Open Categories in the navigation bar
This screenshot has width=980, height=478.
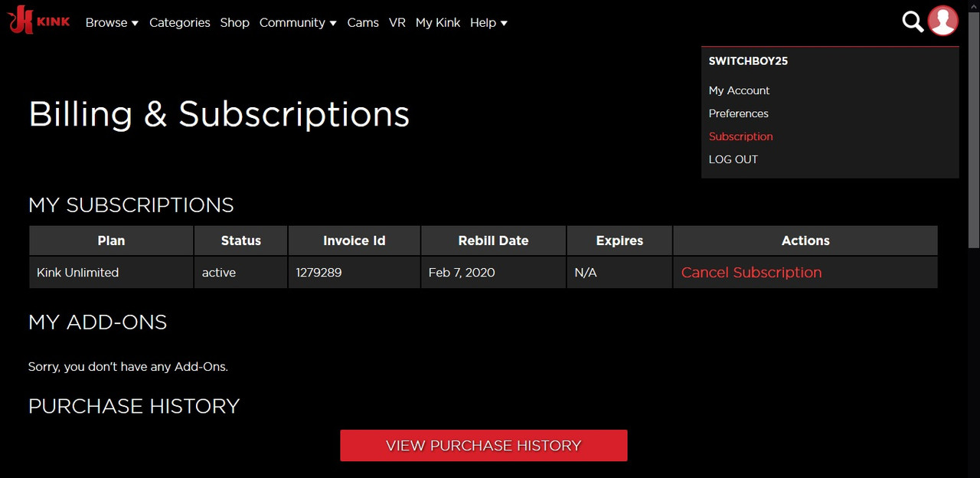(180, 23)
